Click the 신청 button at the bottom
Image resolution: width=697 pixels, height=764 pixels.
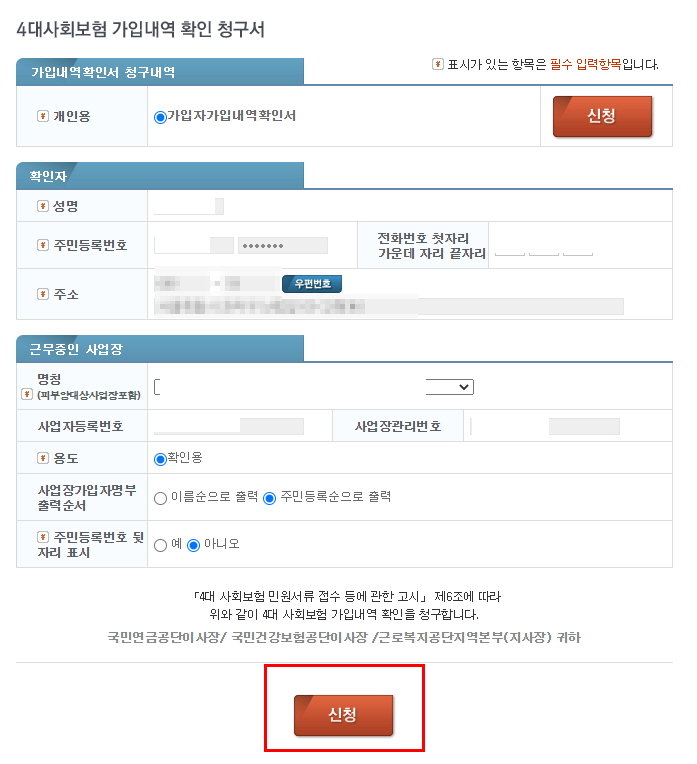pos(343,715)
